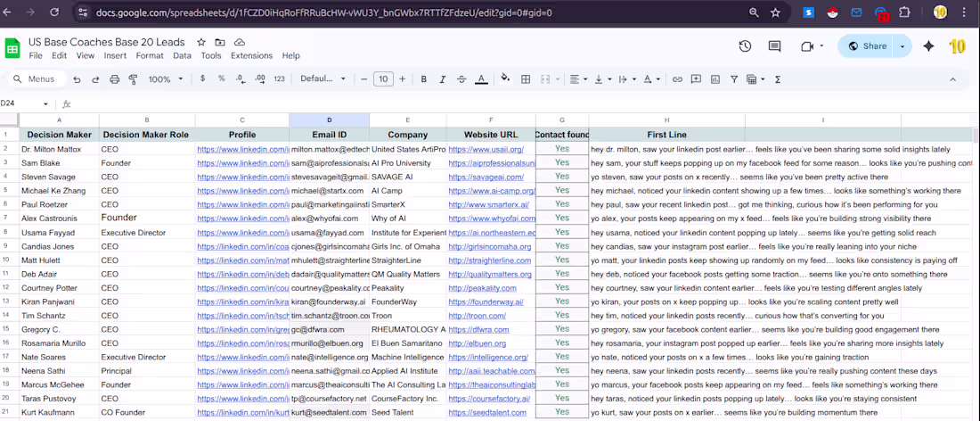Select cell containing Kiran Panjwani
Viewport: 980px width, 421px height.
tap(60, 301)
